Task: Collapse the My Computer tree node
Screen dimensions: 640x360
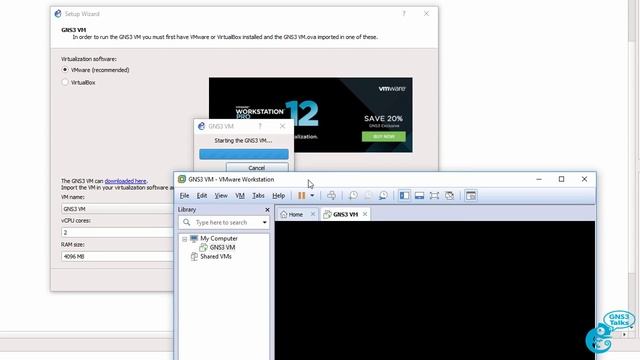Action: [184, 239]
